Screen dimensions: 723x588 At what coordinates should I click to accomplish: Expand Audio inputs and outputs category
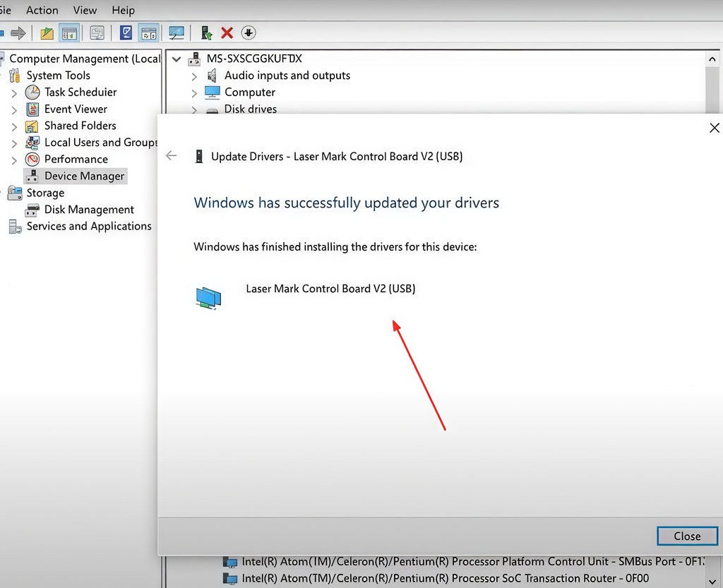194,76
